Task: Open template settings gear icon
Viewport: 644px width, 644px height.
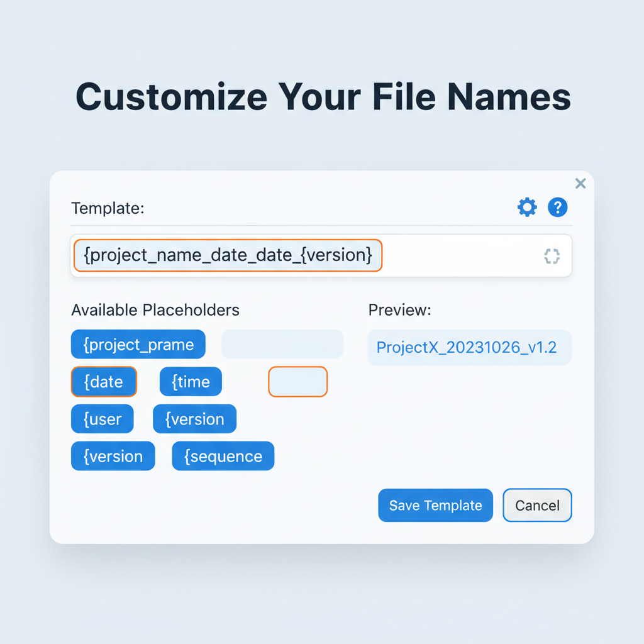Action: [527, 207]
